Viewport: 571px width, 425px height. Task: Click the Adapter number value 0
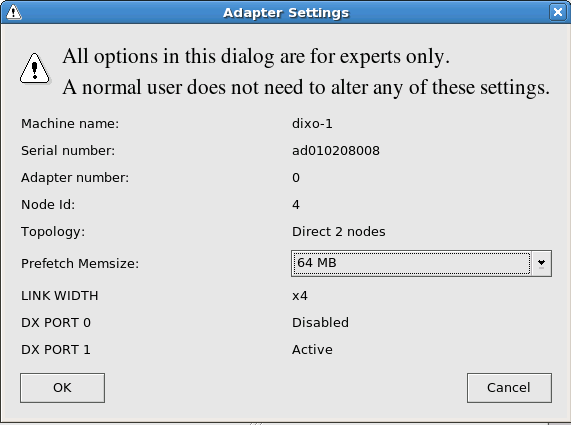[x=296, y=178]
